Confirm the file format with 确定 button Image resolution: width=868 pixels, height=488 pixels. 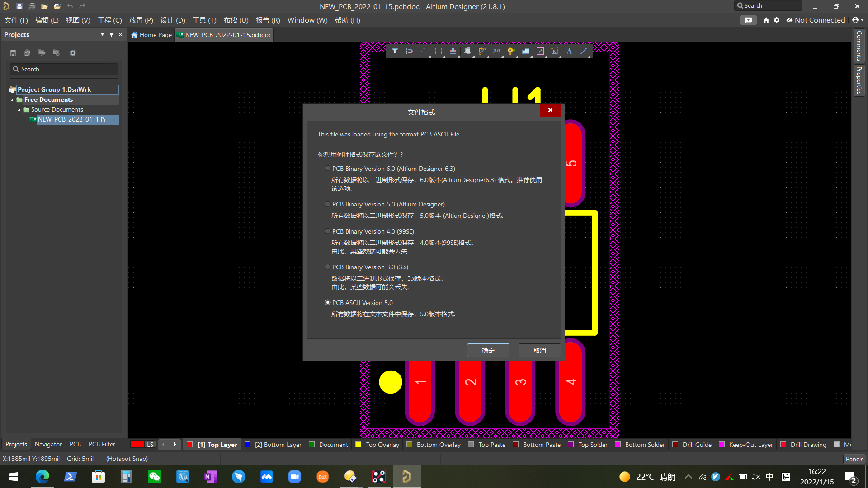click(x=488, y=350)
